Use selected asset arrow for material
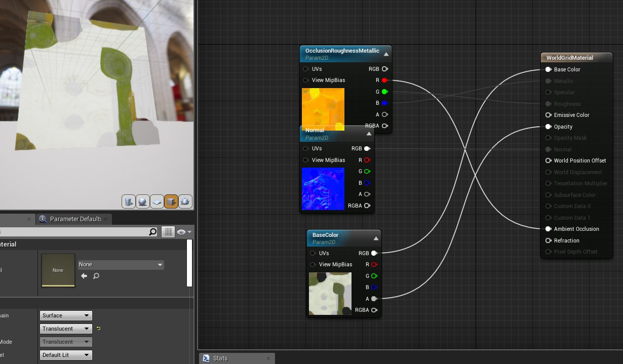The height and width of the screenshot is (364, 623). (x=84, y=276)
